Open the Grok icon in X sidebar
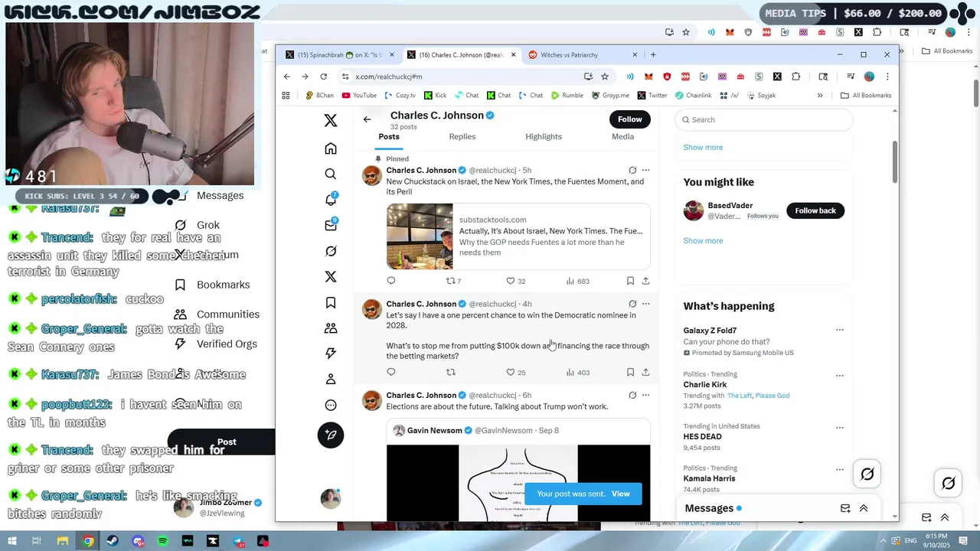The image size is (980, 551). click(x=331, y=251)
